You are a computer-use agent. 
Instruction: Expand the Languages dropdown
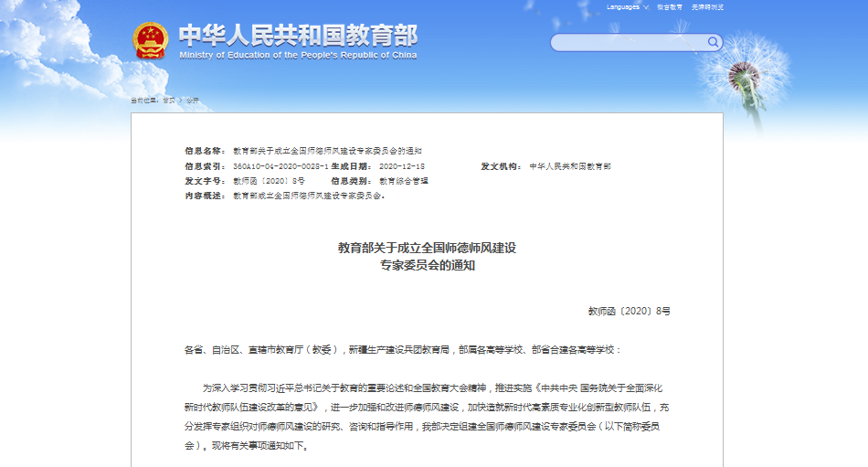(628, 7)
